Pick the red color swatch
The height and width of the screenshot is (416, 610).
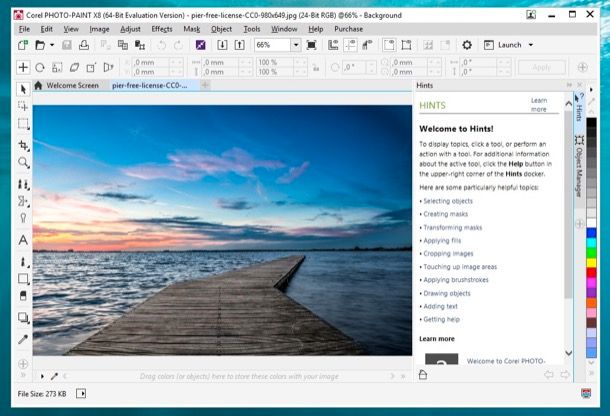(591, 273)
